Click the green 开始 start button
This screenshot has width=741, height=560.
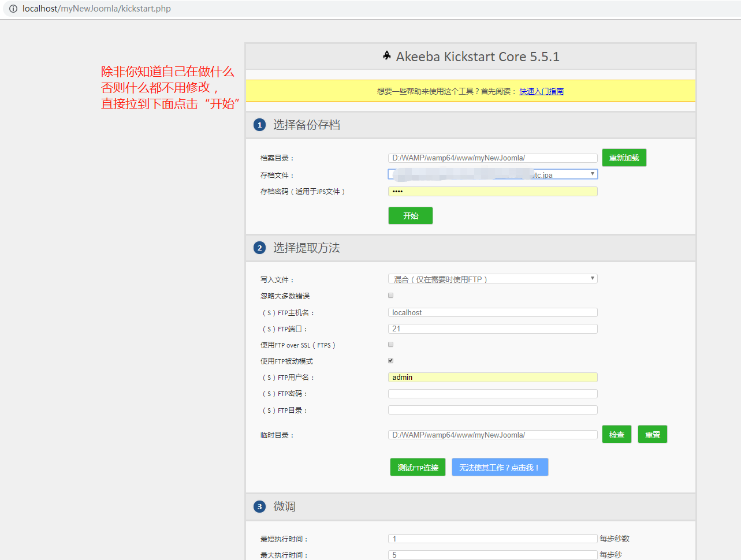(411, 215)
